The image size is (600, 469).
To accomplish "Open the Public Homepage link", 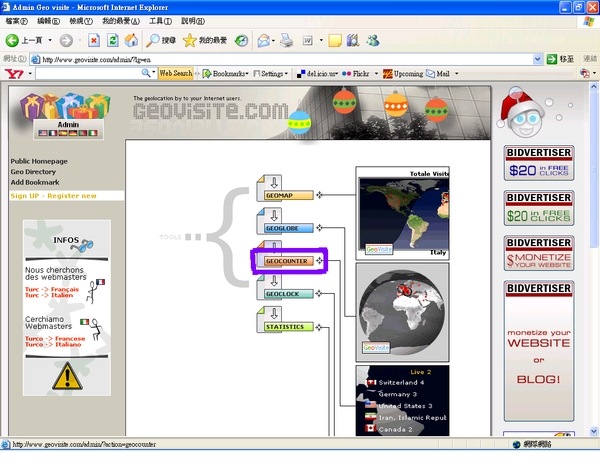I will coord(39,161).
